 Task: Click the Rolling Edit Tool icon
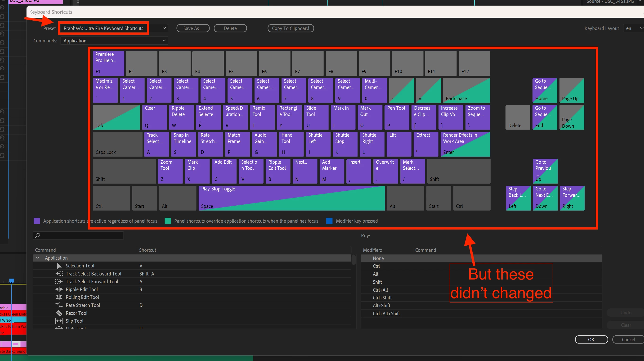59,297
